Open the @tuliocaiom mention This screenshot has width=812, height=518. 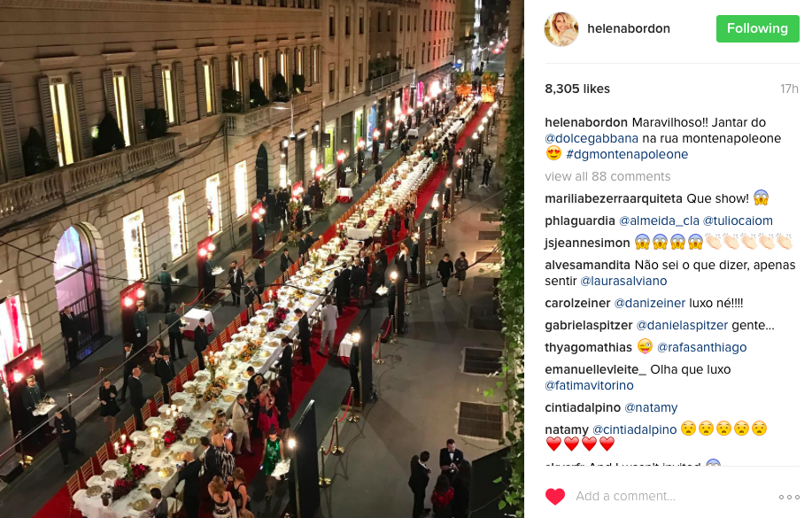738,220
